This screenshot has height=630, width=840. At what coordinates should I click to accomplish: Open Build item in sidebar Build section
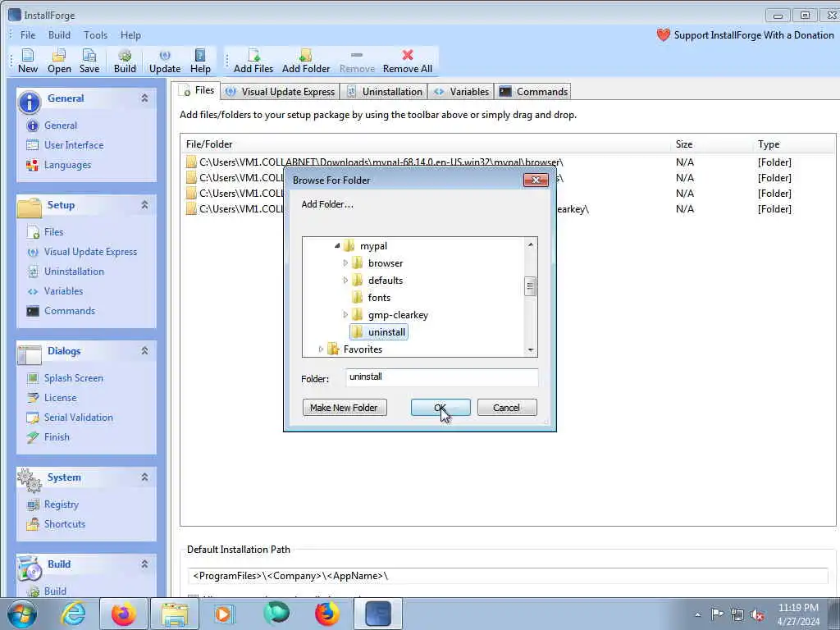click(55, 591)
